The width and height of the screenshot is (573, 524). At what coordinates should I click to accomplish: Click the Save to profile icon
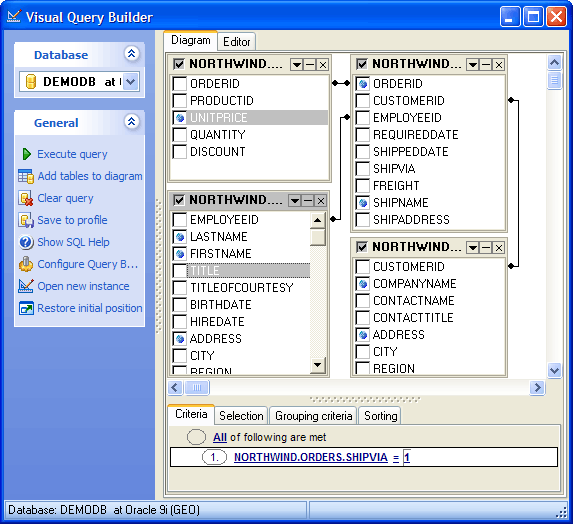click(26, 220)
